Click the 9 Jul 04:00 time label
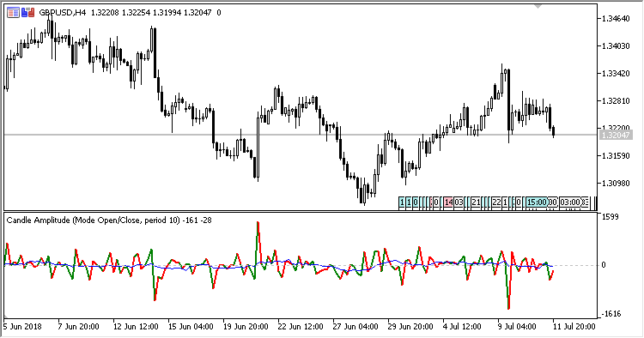The image size is (644, 338). click(x=517, y=327)
